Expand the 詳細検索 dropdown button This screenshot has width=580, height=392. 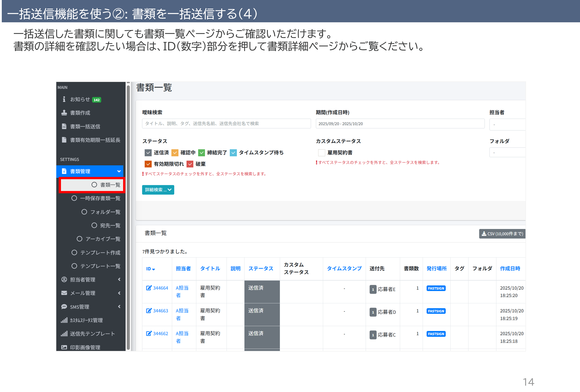coord(158,190)
